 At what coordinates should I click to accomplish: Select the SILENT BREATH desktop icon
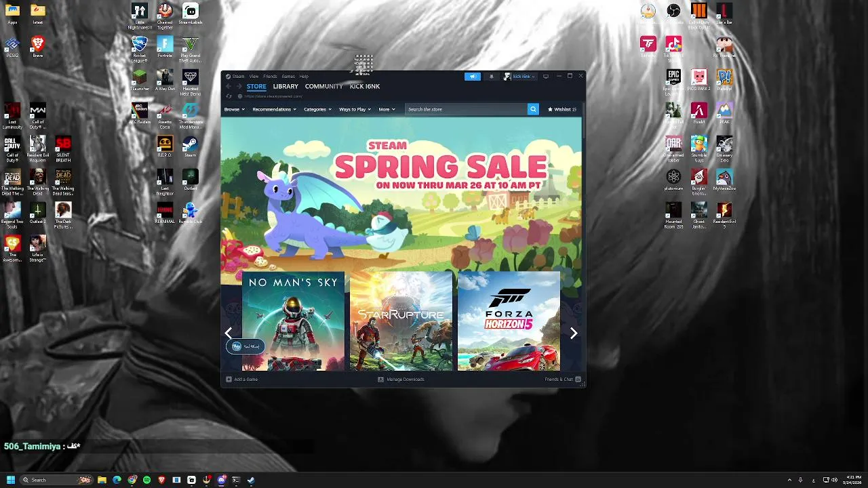coord(63,148)
